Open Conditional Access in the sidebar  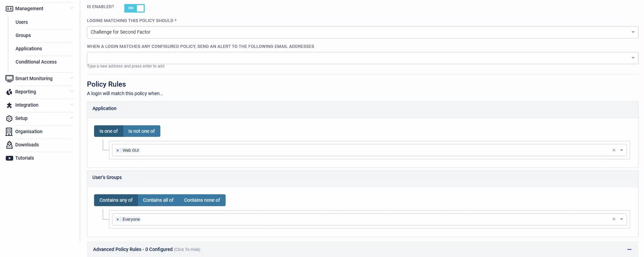[36, 62]
